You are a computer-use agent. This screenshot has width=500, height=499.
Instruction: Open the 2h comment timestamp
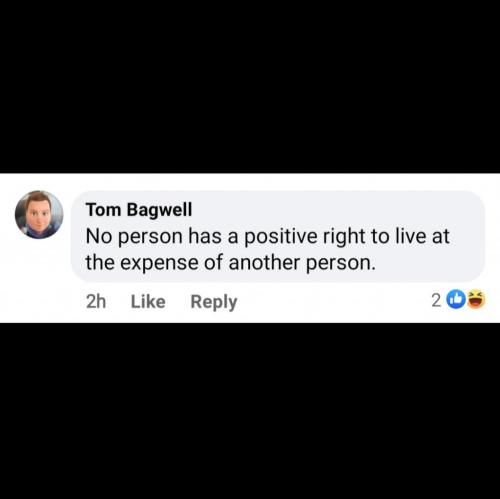point(96,302)
